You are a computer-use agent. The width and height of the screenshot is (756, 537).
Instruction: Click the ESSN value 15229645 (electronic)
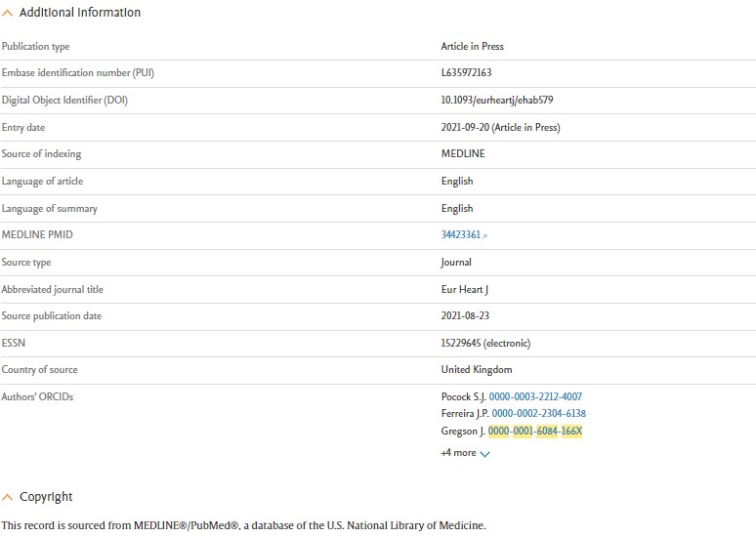(x=487, y=343)
